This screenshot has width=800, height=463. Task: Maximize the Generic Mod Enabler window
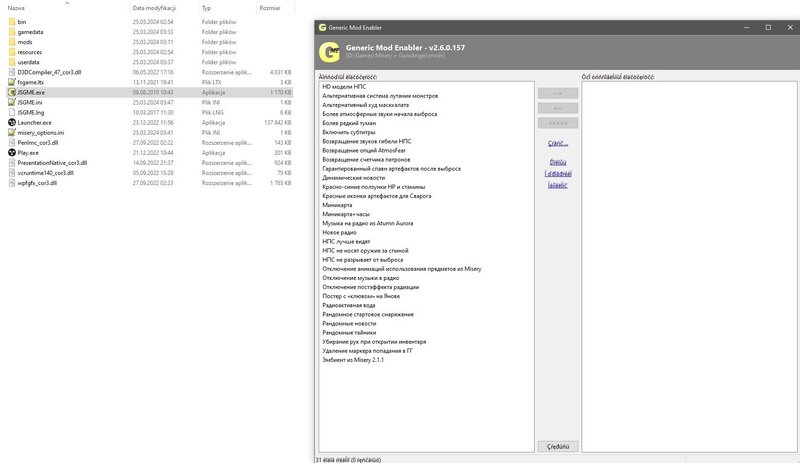point(767,27)
